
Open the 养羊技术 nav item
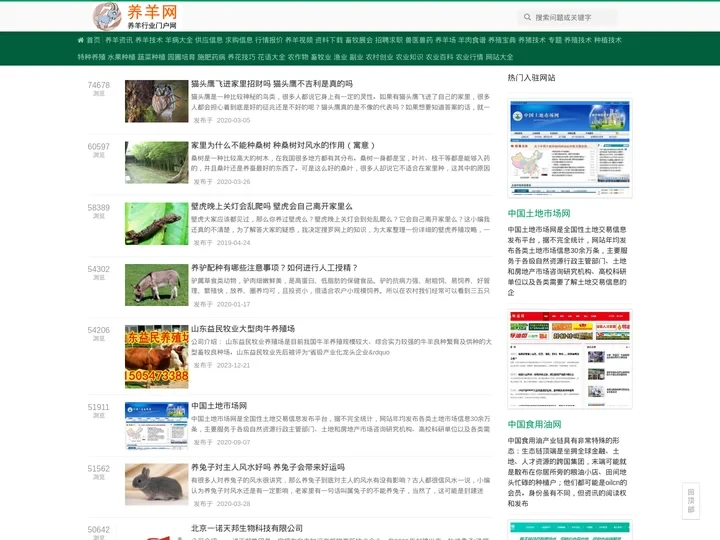(x=149, y=40)
